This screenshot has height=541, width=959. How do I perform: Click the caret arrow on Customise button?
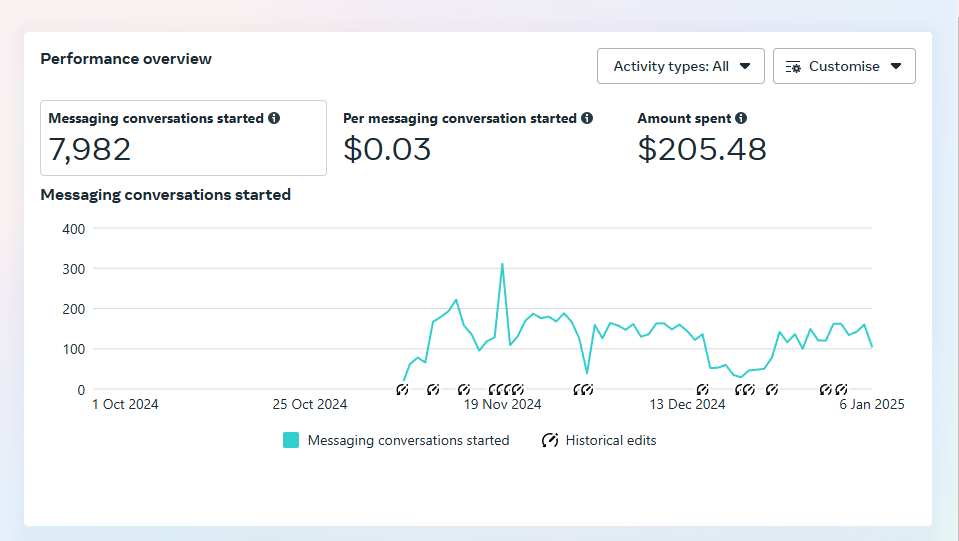[896, 67]
